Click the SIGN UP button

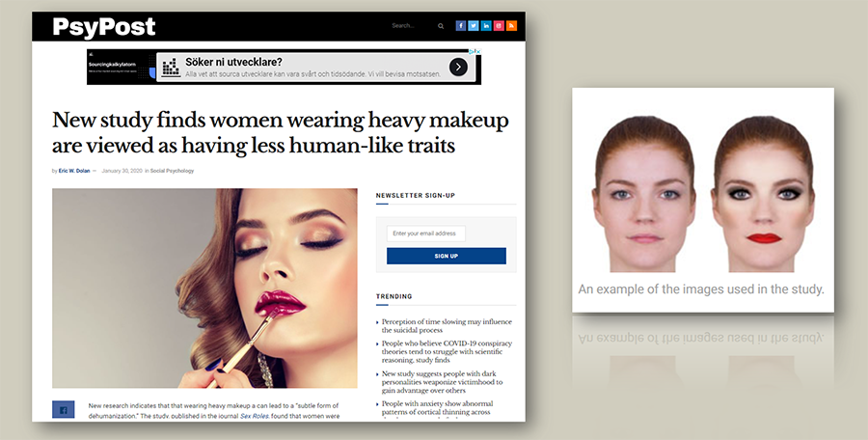(447, 256)
